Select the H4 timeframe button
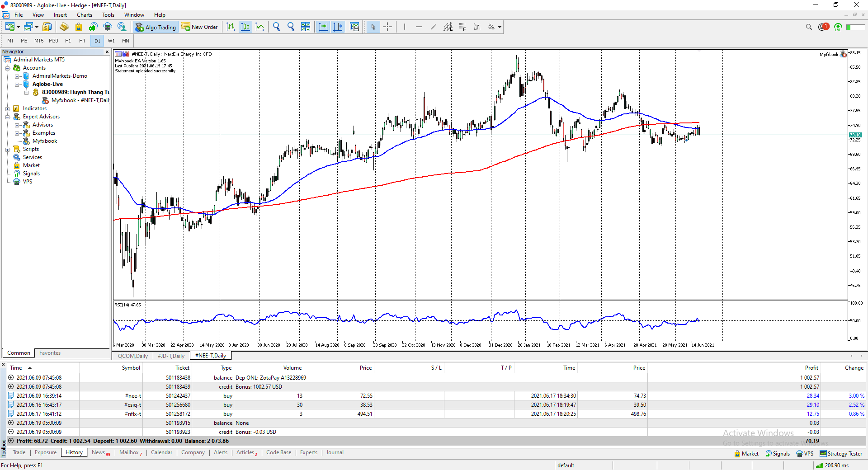868x470 pixels. click(x=82, y=41)
